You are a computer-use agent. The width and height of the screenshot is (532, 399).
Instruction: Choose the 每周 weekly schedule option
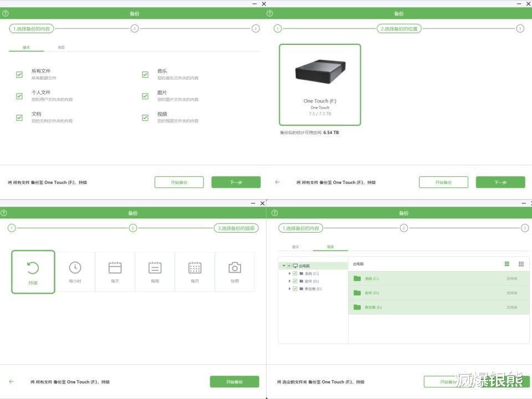[x=155, y=272]
